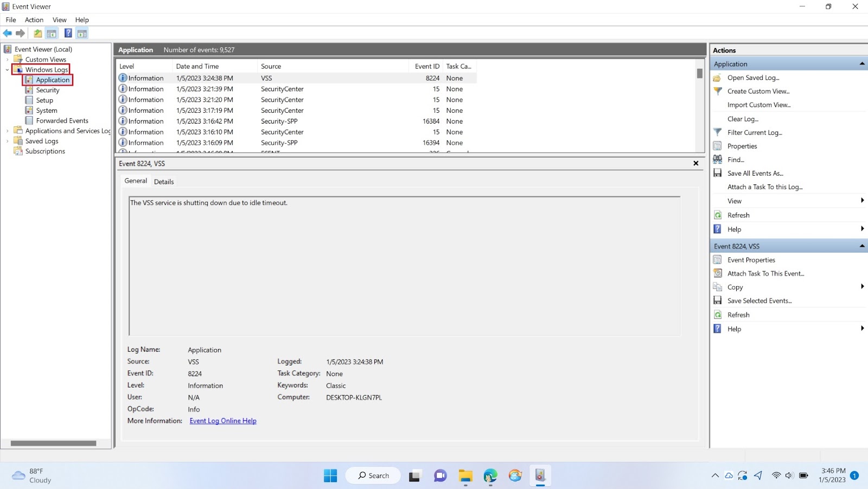The height and width of the screenshot is (489, 868).
Task: Select the SecurityCenter event at 3:21:39 PM
Action: coord(297,89)
